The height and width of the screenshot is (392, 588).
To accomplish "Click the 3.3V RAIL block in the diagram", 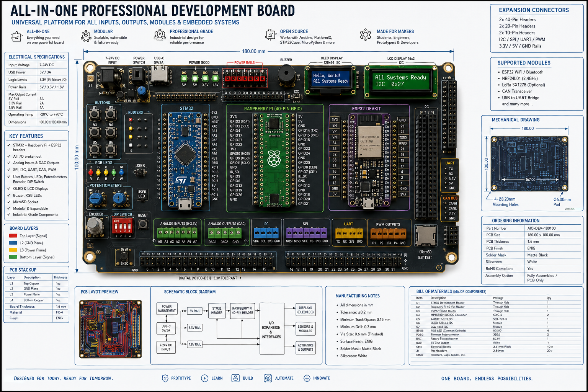I will pos(195,328).
